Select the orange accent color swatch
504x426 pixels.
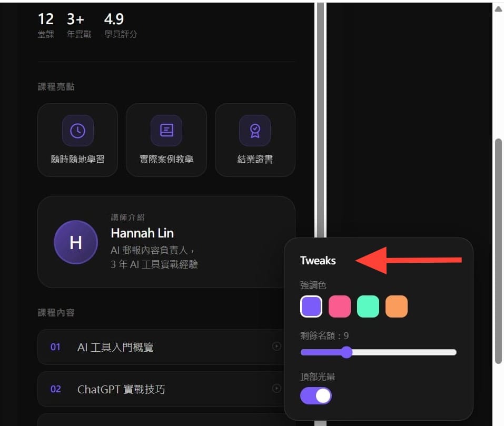(x=396, y=306)
